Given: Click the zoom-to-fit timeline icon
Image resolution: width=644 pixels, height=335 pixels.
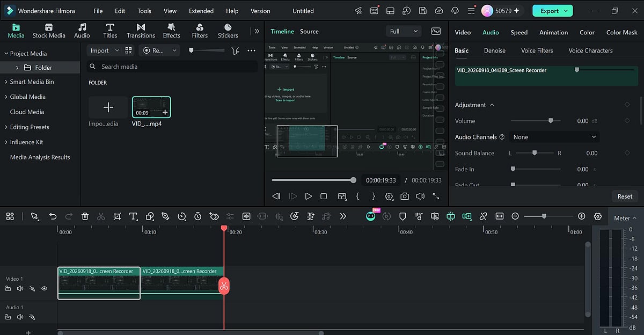Looking at the screenshot, I should (500, 216).
